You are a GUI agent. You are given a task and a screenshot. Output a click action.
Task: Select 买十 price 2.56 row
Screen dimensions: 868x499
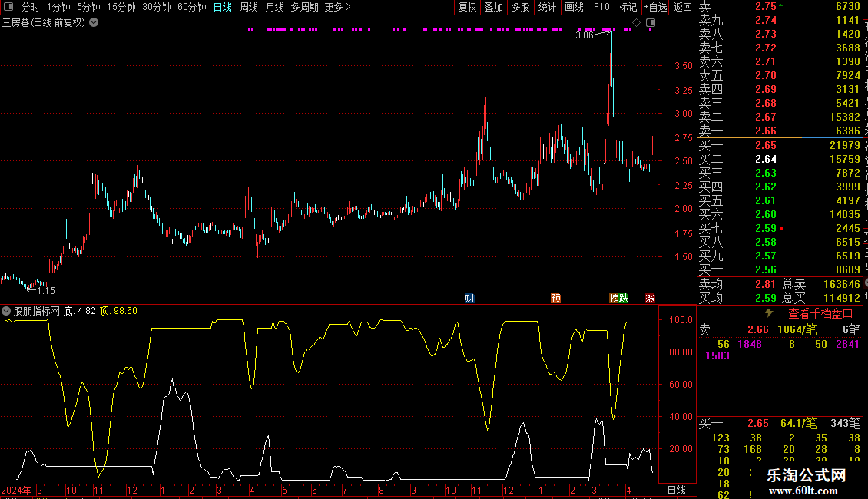(x=780, y=269)
